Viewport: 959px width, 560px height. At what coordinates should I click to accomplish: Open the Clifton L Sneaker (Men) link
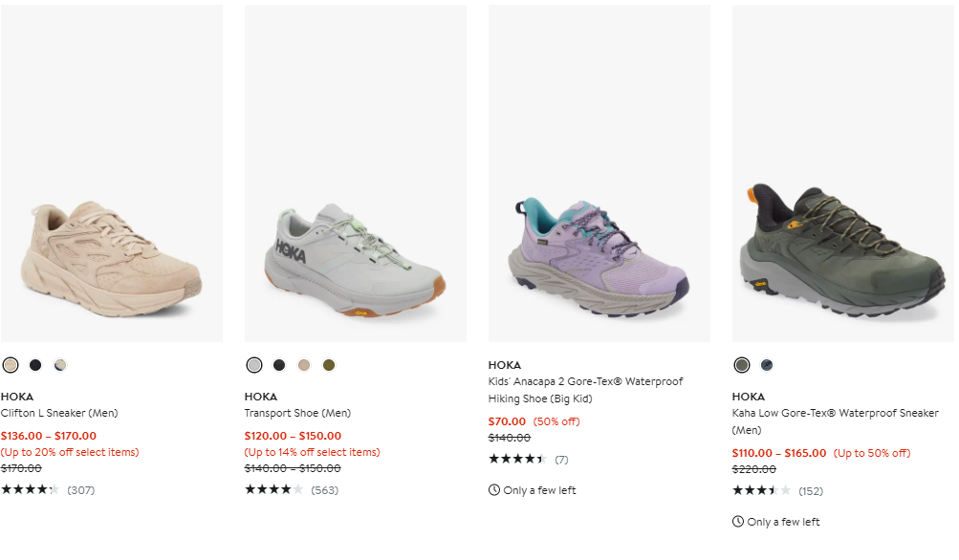(x=59, y=413)
